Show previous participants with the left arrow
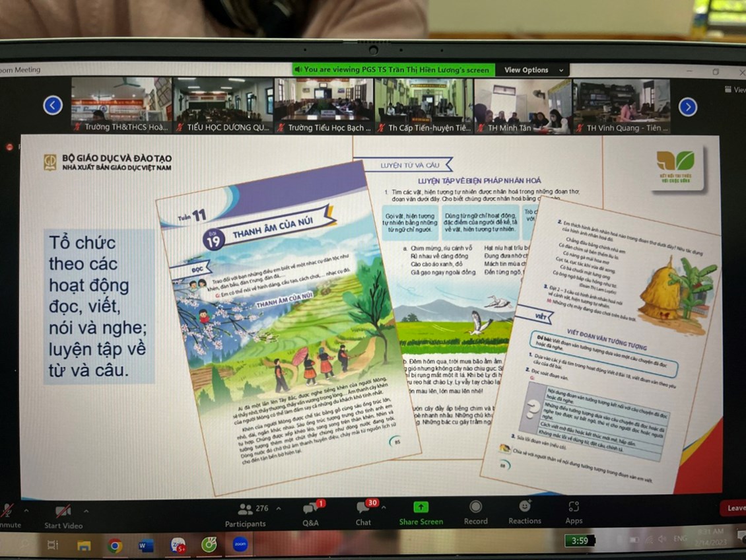Screen dimensions: 746x560 (x=53, y=106)
